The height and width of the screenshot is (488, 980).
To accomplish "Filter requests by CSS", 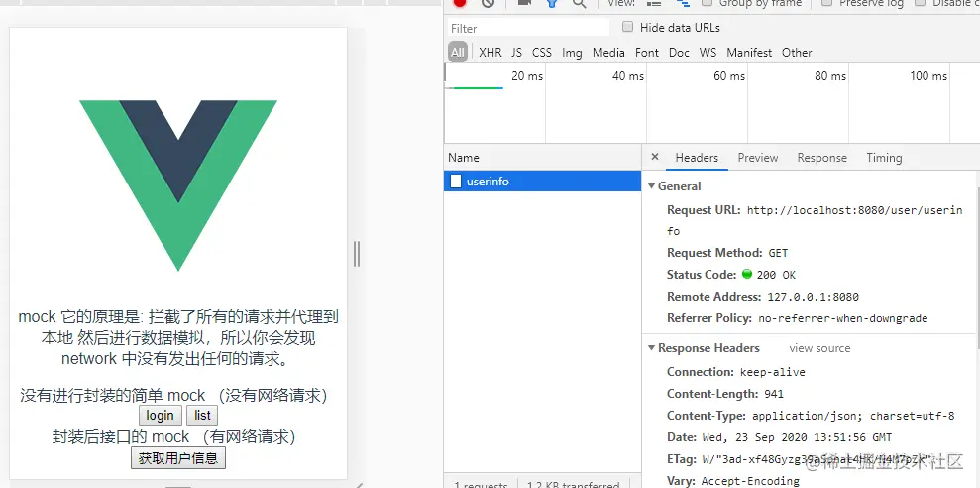I will click(542, 53).
